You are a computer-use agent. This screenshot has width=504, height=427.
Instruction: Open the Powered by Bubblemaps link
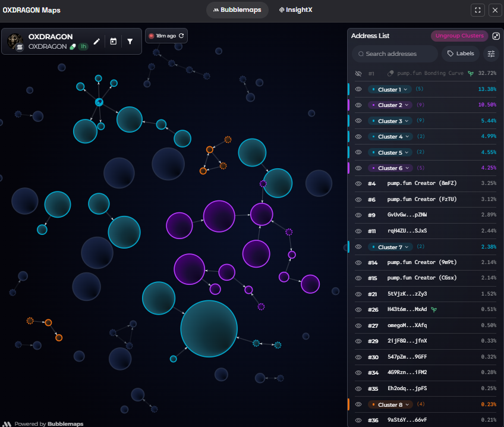click(43, 424)
